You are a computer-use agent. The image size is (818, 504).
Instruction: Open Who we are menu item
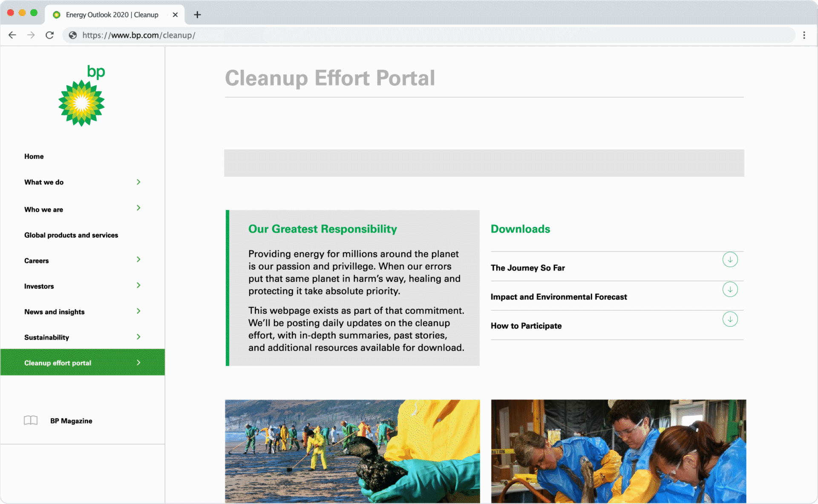tap(43, 210)
